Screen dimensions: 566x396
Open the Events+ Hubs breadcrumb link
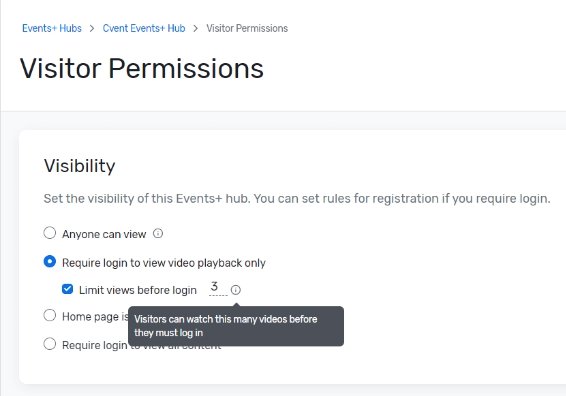52,28
